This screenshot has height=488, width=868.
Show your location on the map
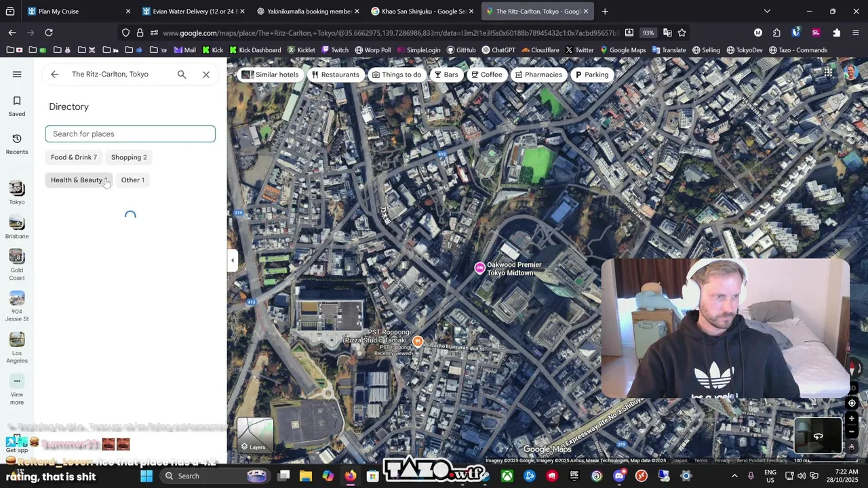tap(852, 403)
